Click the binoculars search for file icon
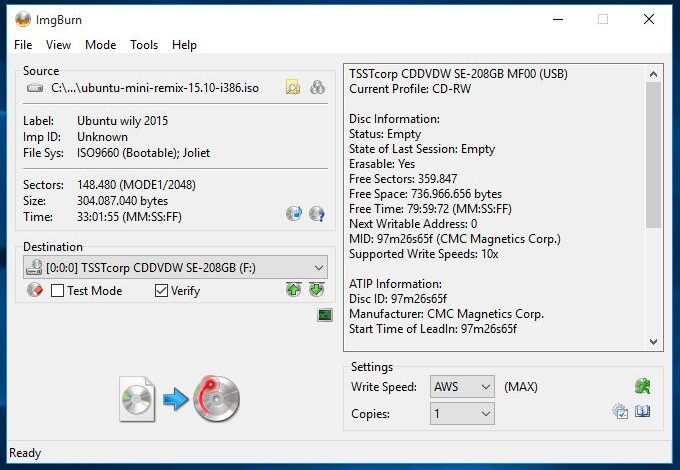680x470 pixels. pos(317,88)
